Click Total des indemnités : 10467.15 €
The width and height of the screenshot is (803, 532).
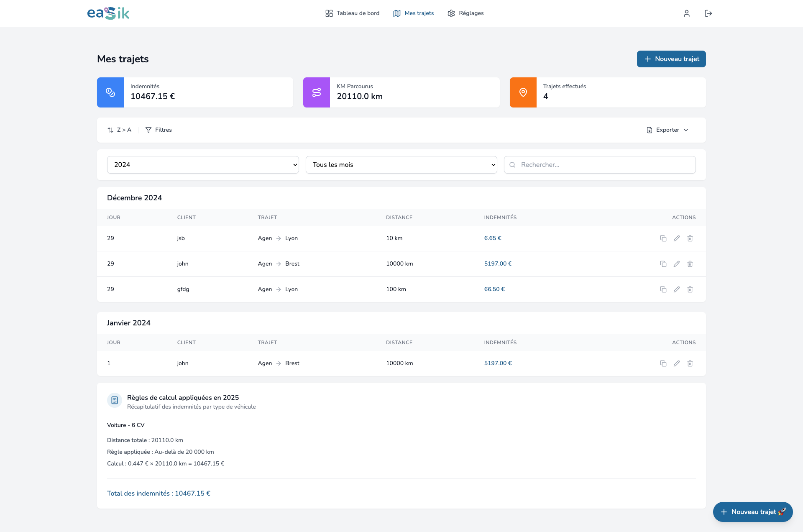(x=159, y=494)
